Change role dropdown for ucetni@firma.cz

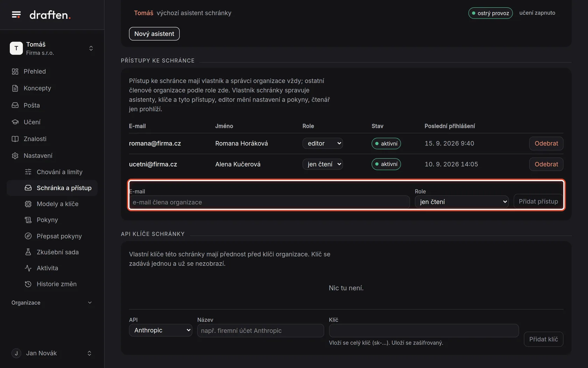[x=322, y=164]
